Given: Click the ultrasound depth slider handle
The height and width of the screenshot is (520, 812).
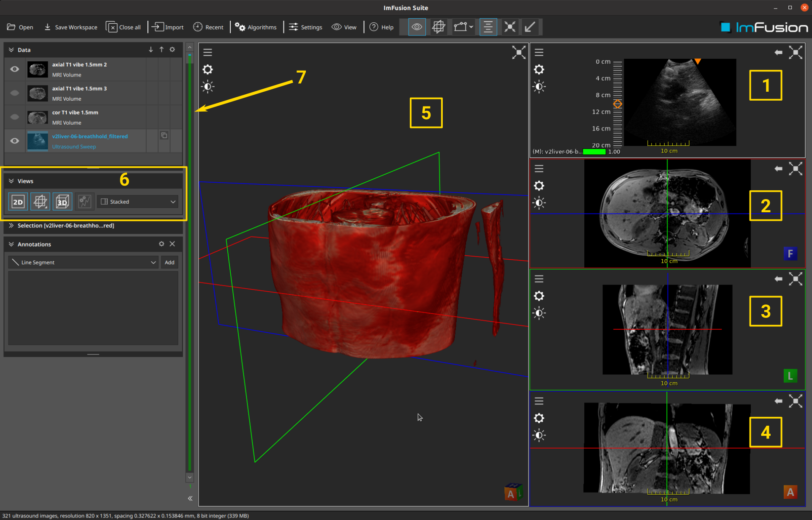Looking at the screenshot, I should coord(618,104).
